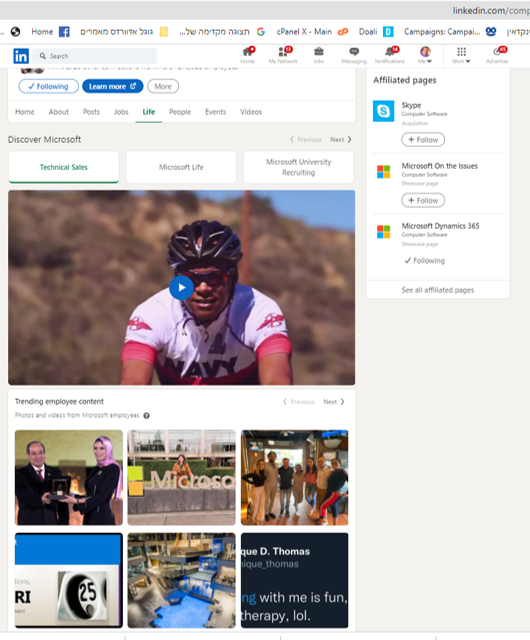Switch to the Jobs page tab

[121, 112]
